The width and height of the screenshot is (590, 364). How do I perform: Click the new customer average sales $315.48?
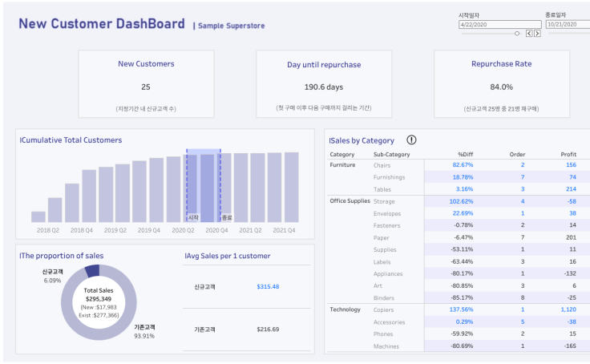pyautogui.click(x=268, y=286)
